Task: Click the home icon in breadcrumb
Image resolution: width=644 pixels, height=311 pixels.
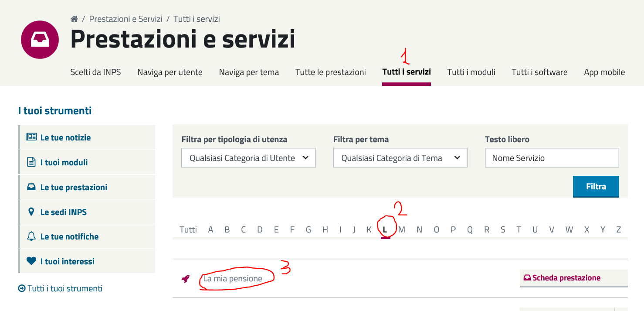Action: [74, 19]
